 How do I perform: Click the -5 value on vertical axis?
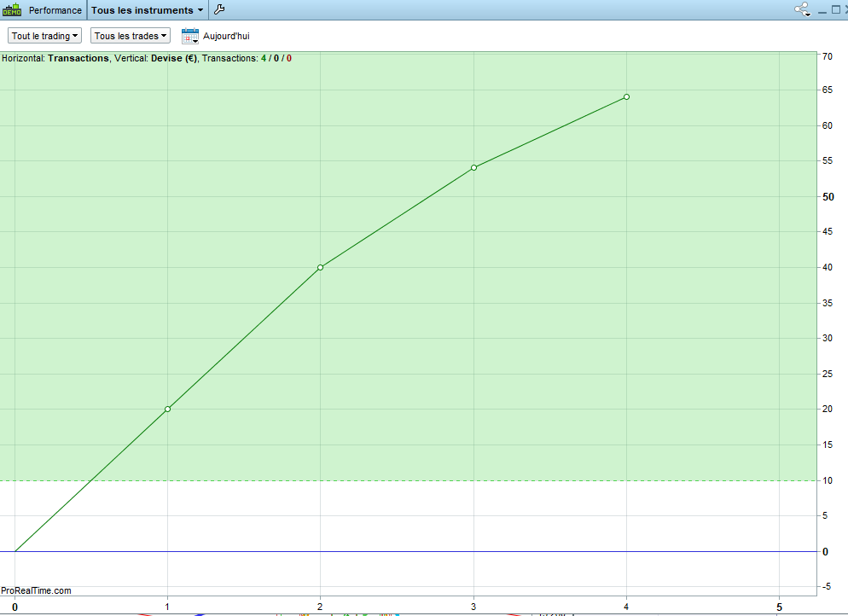pos(827,586)
